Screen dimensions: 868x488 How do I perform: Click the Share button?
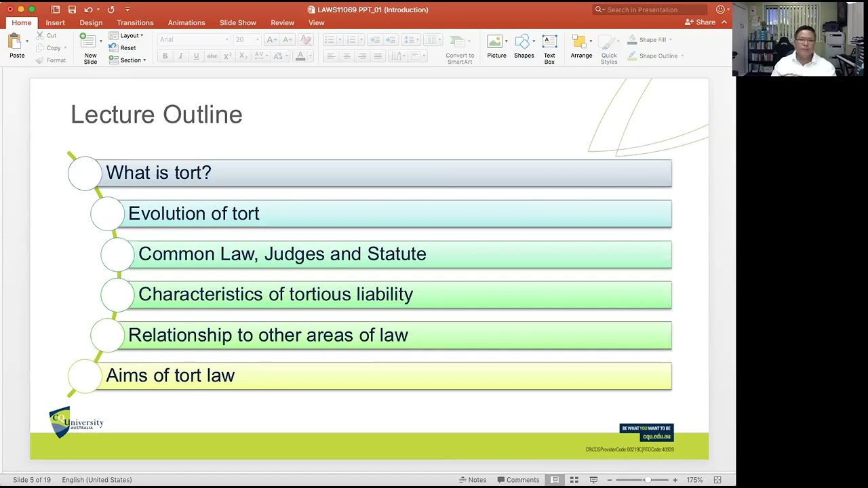click(701, 22)
